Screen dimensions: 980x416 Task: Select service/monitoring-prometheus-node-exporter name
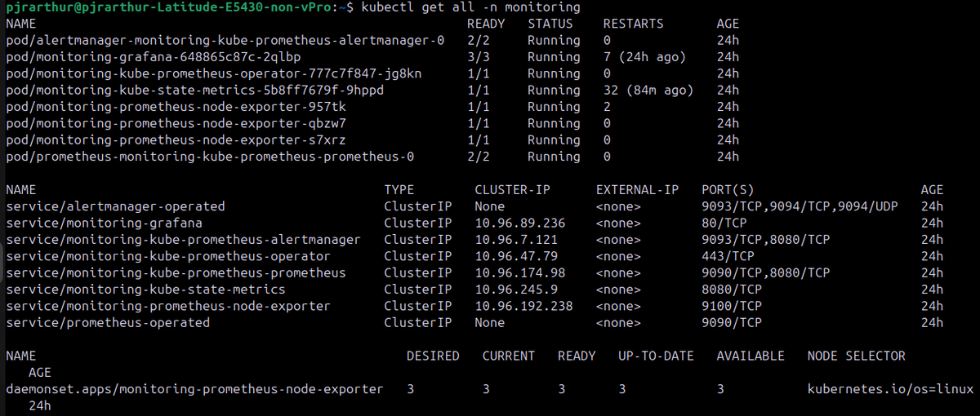pyautogui.click(x=168, y=306)
